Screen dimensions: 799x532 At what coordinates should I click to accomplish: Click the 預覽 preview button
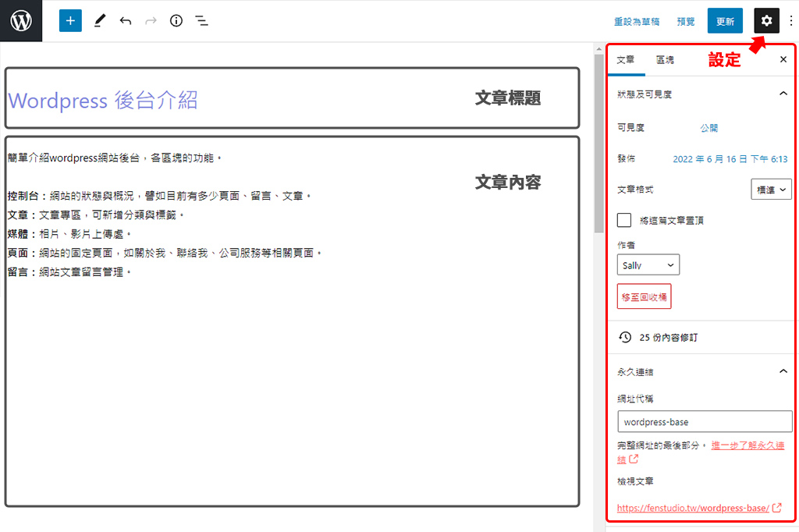tap(685, 21)
